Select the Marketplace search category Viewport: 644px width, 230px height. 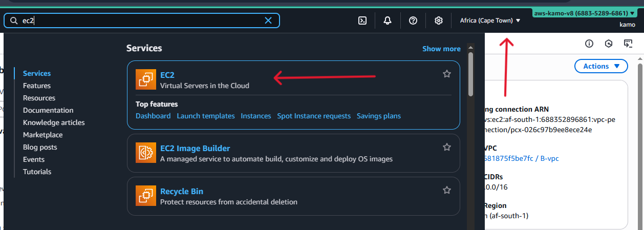tap(43, 135)
